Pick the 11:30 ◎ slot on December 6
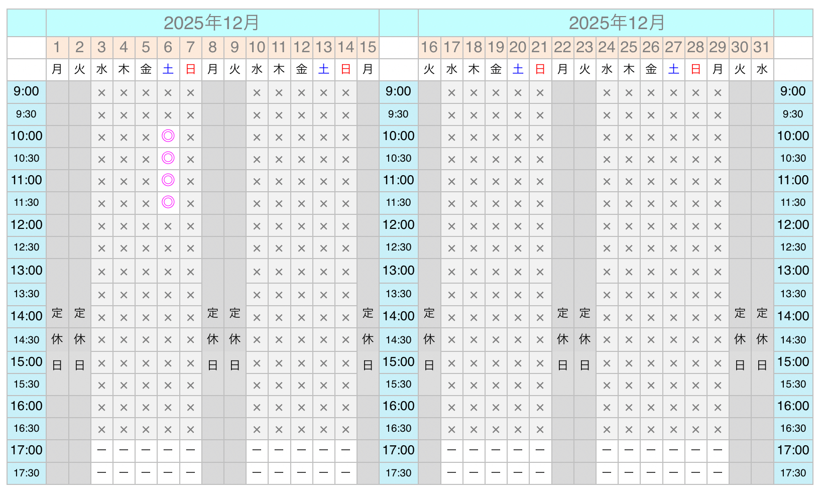Image resolution: width=822 pixels, height=504 pixels. tap(168, 202)
